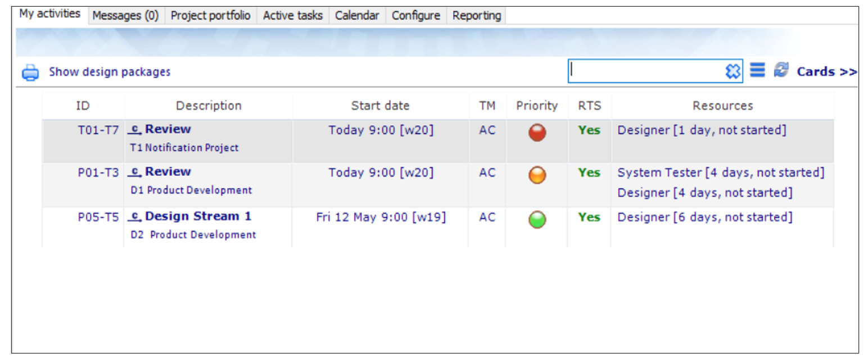Switch to the Messages (0) tab
This screenshot has width=868, height=363.
[x=125, y=16]
